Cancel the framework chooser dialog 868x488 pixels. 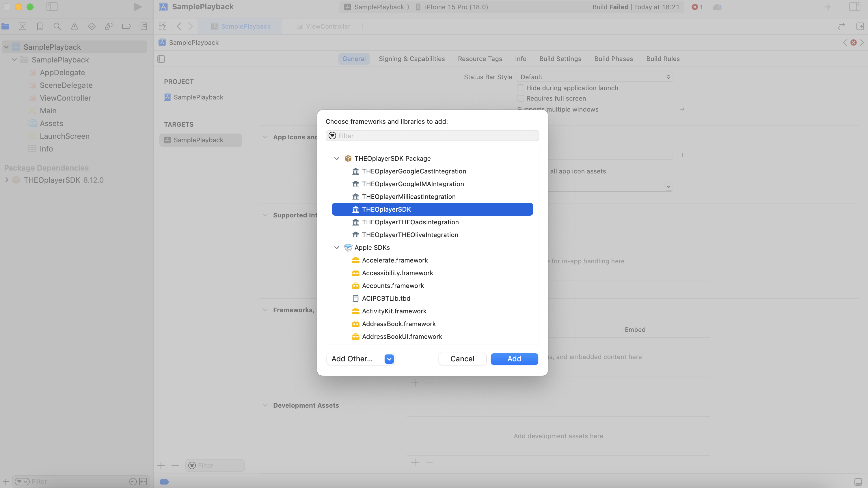pyautogui.click(x=462, y=359)
